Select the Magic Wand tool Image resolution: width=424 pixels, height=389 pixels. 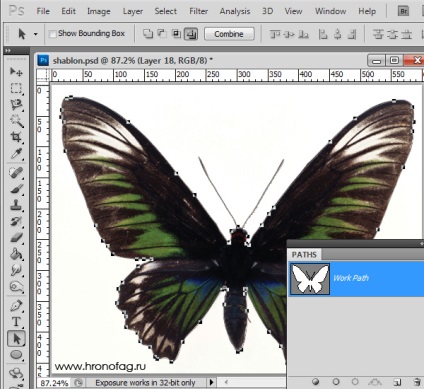(16, 121)
